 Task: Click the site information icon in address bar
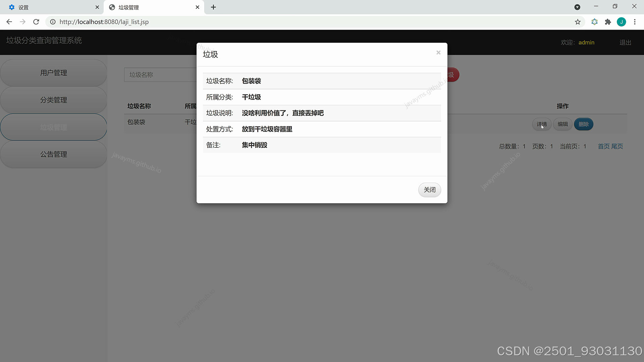point(53,22)
